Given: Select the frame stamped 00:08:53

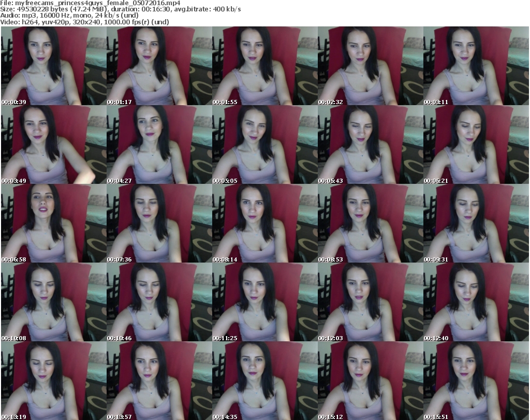Looking at the screenshot, I should (x=371, y=224).
